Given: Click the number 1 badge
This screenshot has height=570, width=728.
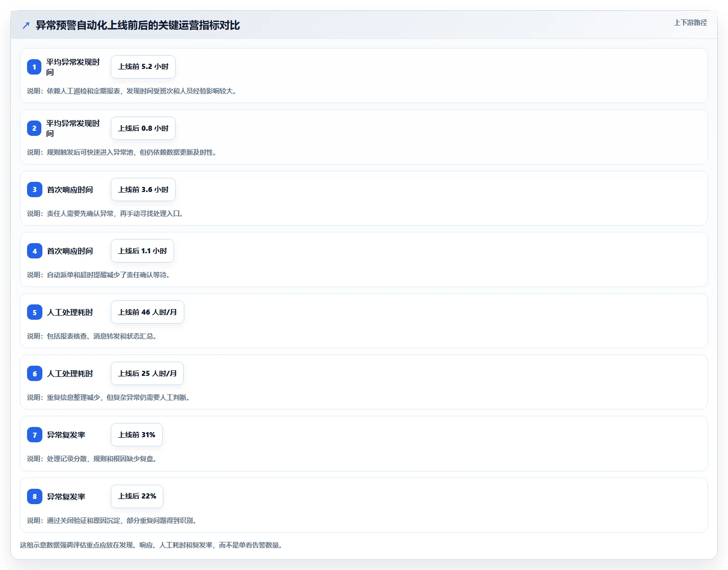Looking at the screenshot, I should pyautogui.click(x=34, y=67).
